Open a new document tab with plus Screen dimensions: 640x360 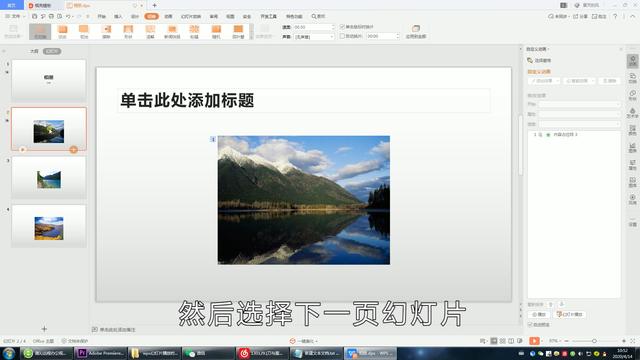click(154, 5)
